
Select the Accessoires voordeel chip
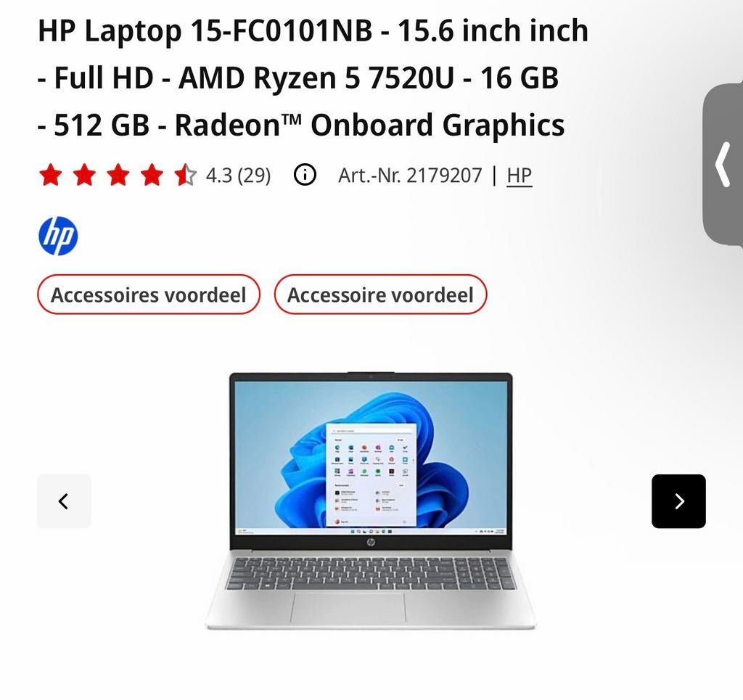tap(149, 295)
